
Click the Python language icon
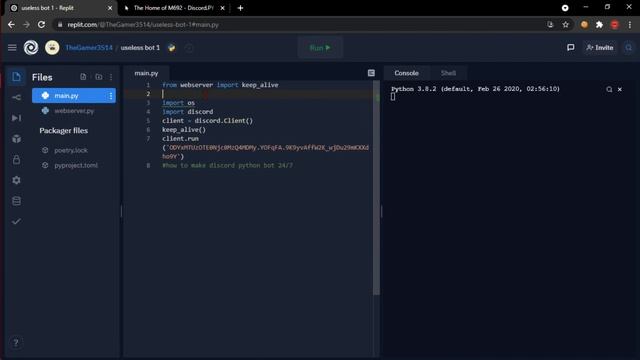pos(171,48)
